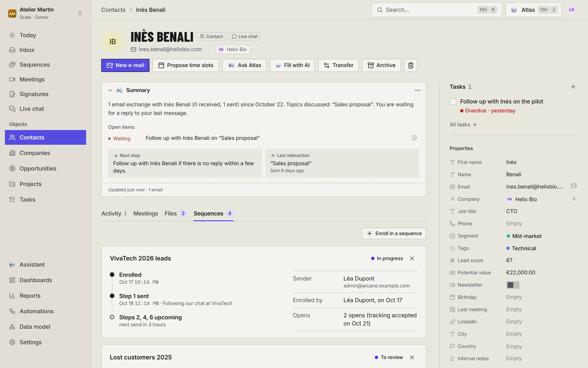Click the Contacts breadcrumb link

coord(113,10)
